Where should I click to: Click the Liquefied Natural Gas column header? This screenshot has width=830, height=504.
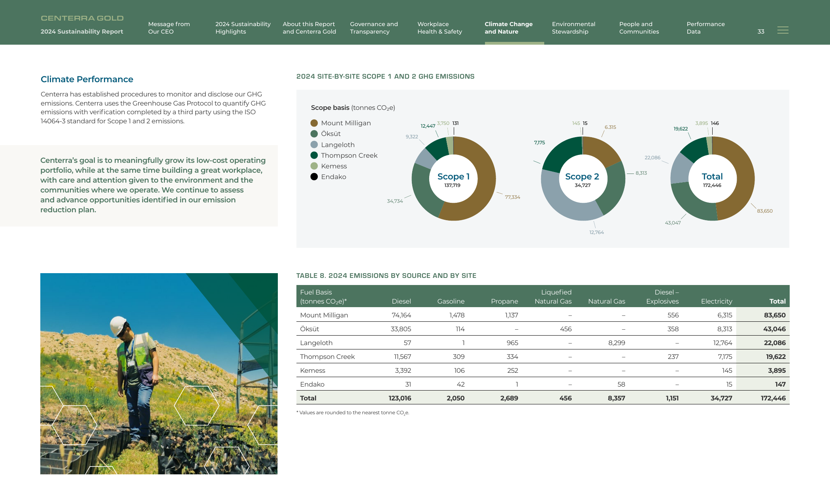[x=553, y=296]
